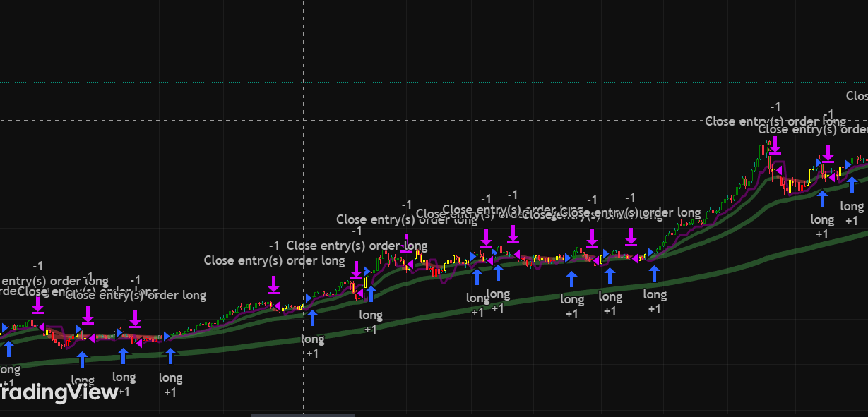The height and width of the screenshot is (417, 868).
Task: Click 'Close entry(s) order long' label left of crosshair
Action: (274, 260)
